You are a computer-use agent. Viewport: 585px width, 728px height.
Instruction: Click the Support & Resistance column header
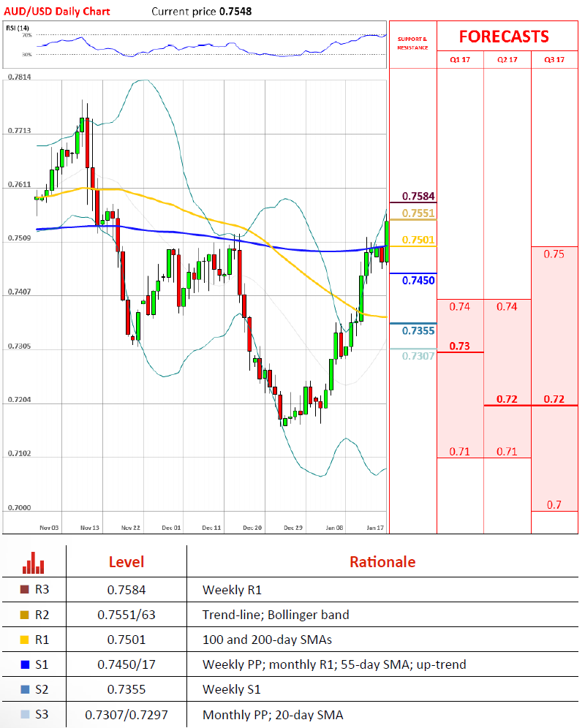[412, 43]
